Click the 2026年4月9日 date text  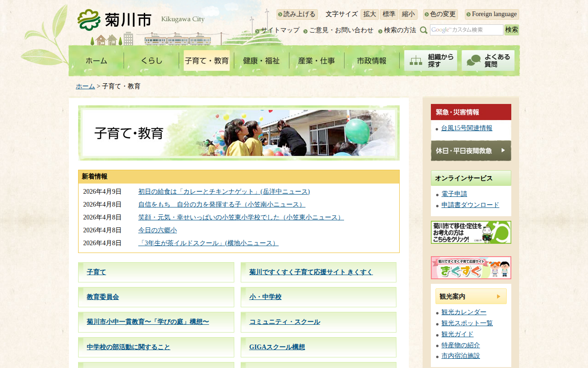[x=102, y=192]
